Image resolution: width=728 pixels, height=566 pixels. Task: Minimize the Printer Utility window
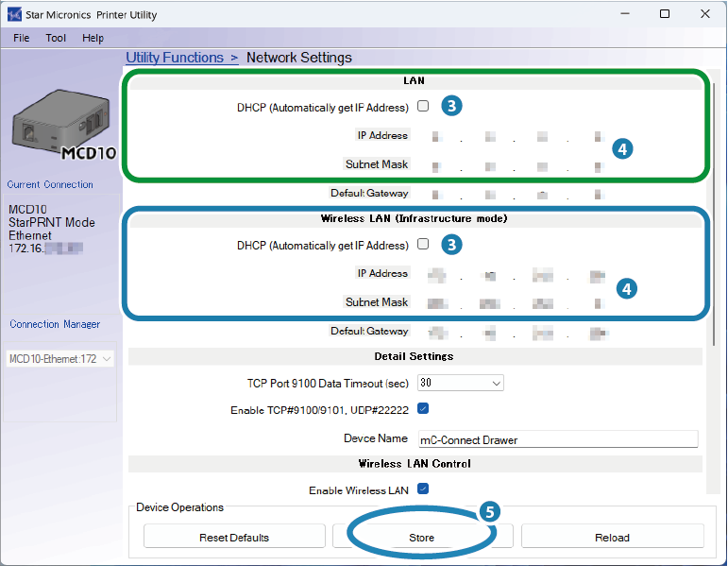(x=620, y=14)
